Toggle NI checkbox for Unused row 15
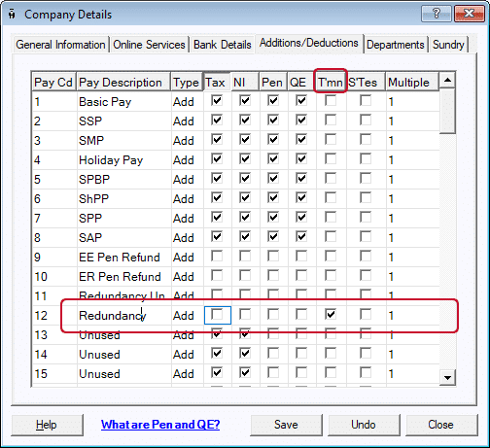Viewport: 490px width, 448px height. coord(245,372)
